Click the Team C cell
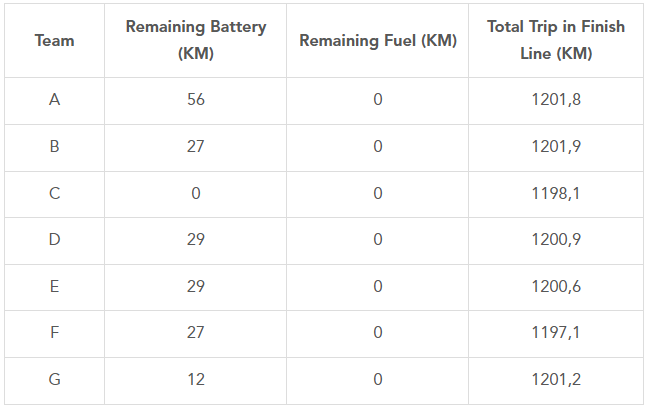Image resolution: width=651 pixels, height=412 pixels. point(54,193)
